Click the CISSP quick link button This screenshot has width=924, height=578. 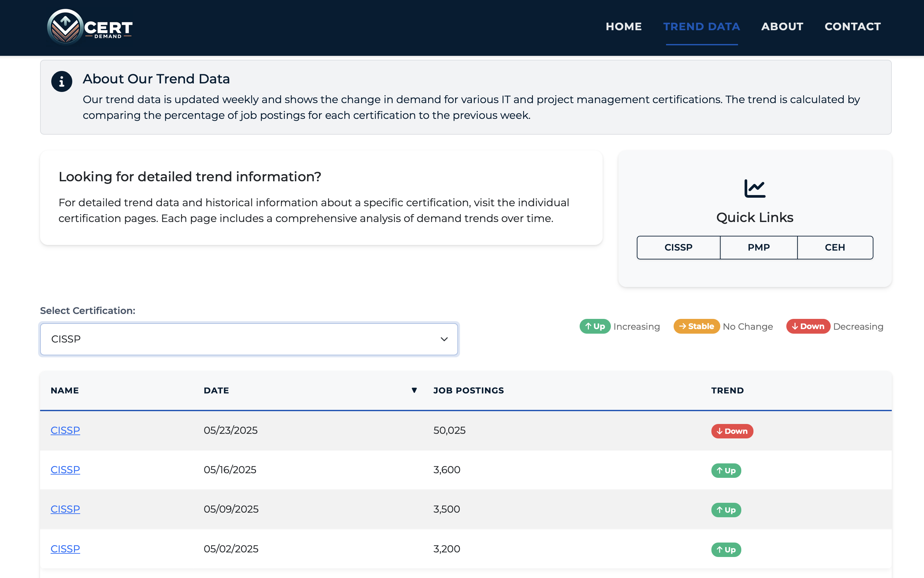tap(679, 247)
